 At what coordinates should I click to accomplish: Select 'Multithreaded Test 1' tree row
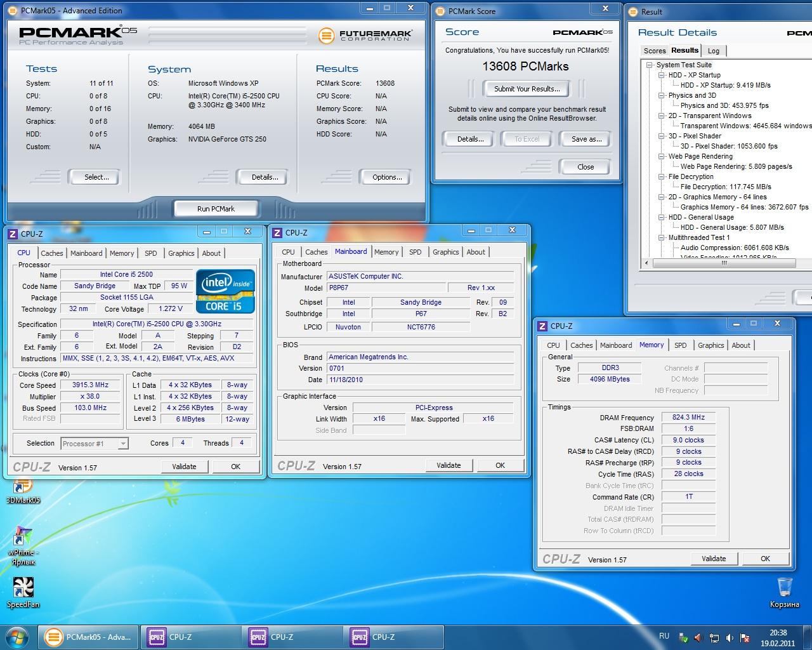(698, 237)
